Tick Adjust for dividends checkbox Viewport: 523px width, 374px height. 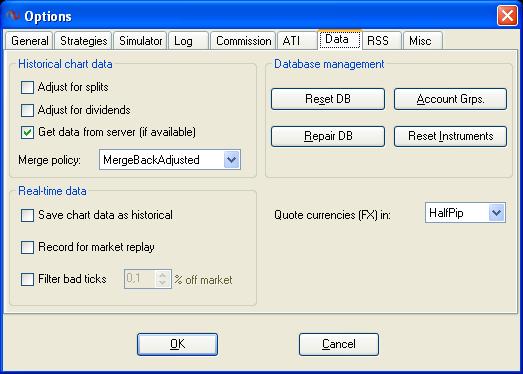[x=27, y=110]
